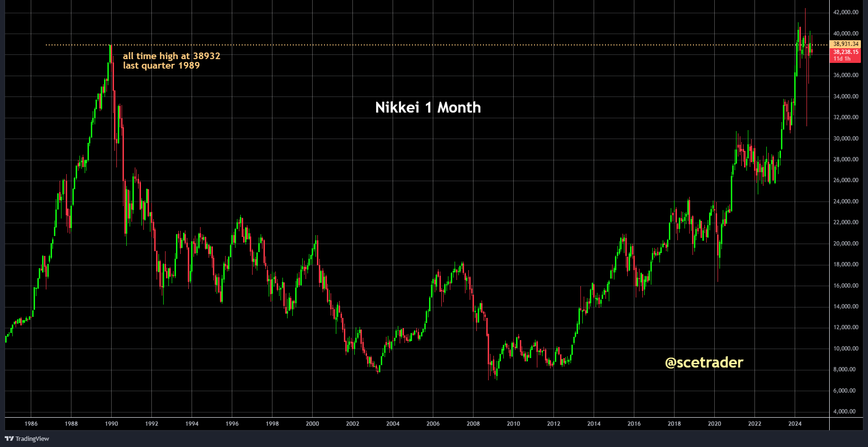Select the dotted all-time-high horizontal line
This screenshot has height=447, width=868.
point(437,45)
